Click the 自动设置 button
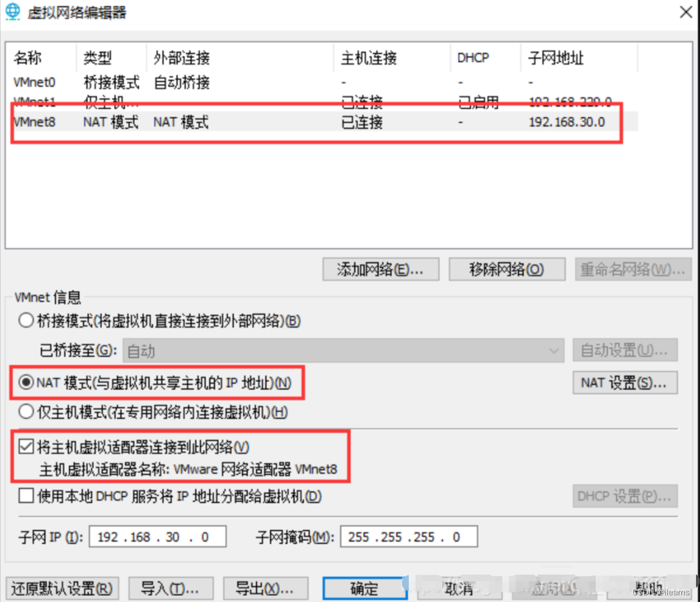The height and width of the screenshot is (602, 700). (x=625, y=350)
